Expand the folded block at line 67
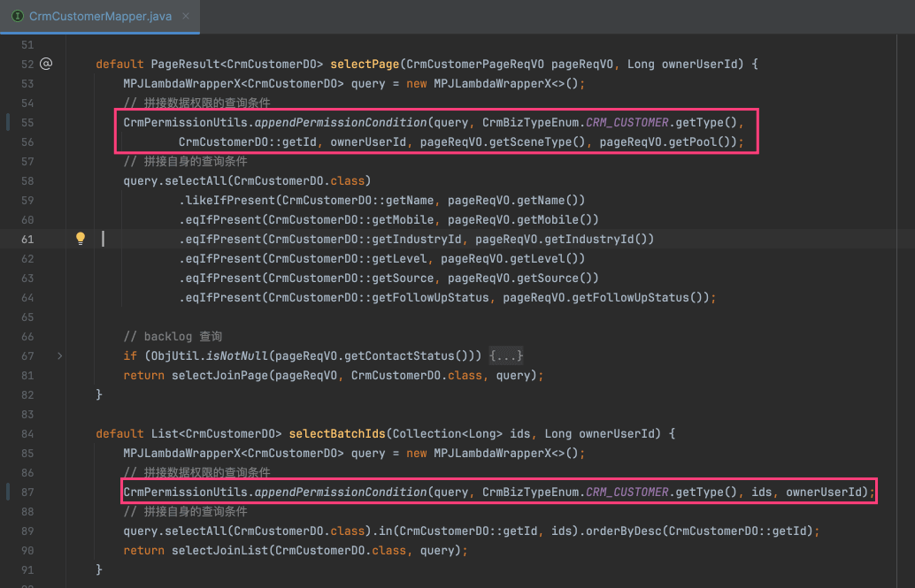The height and width of the screenshot is (588, 915). pyautogui.click(x=59, y=355)
